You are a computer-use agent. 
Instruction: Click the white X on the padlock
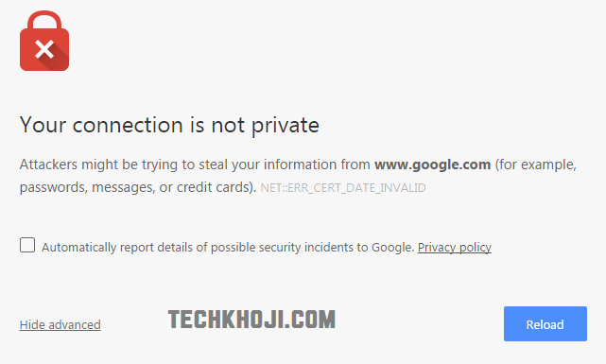(44, 49)
